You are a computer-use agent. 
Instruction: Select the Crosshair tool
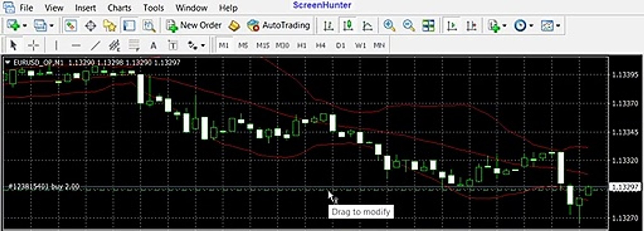[x=33, y=46]
